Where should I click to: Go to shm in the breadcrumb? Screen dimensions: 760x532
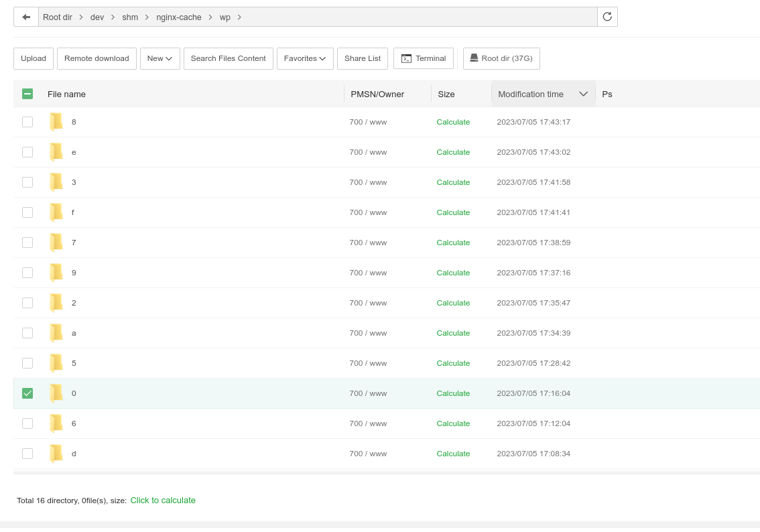click(130, 17)
